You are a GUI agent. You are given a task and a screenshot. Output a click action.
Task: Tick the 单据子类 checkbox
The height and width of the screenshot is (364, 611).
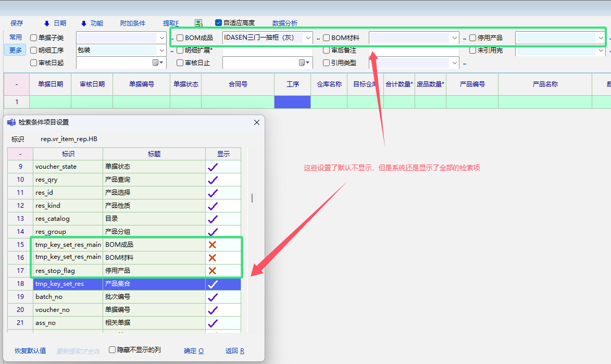[34, 38]
